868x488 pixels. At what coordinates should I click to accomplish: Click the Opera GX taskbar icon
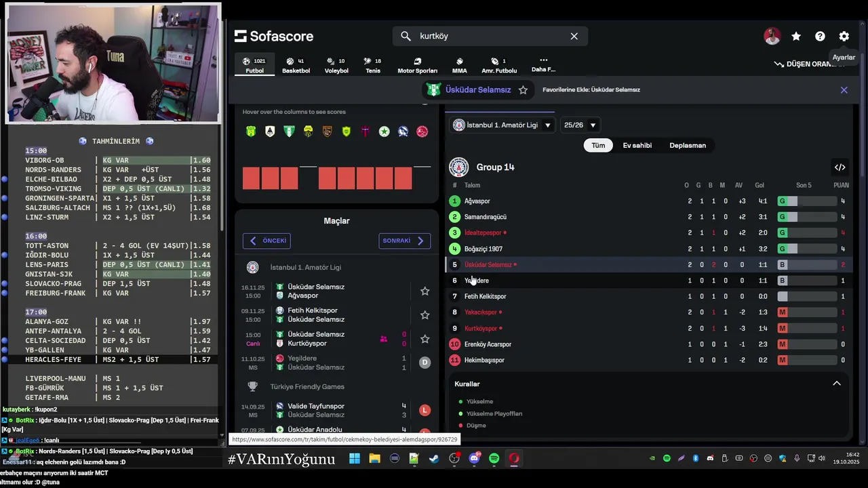coord(514,459)
